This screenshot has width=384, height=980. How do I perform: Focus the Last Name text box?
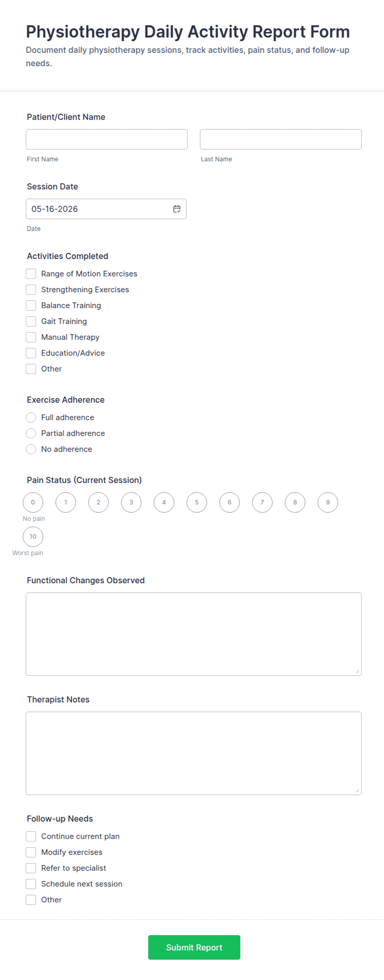[281, 139]
